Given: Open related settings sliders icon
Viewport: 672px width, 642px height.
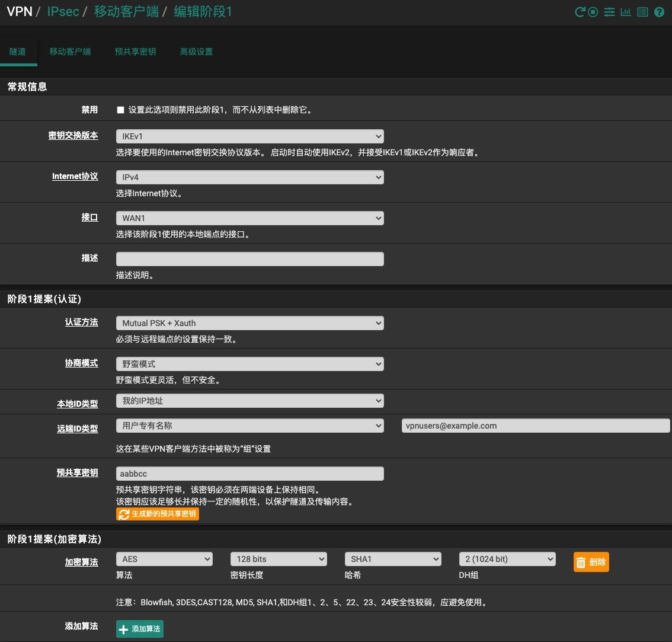Looking at the screenshot, I should [x=609, y=12].
